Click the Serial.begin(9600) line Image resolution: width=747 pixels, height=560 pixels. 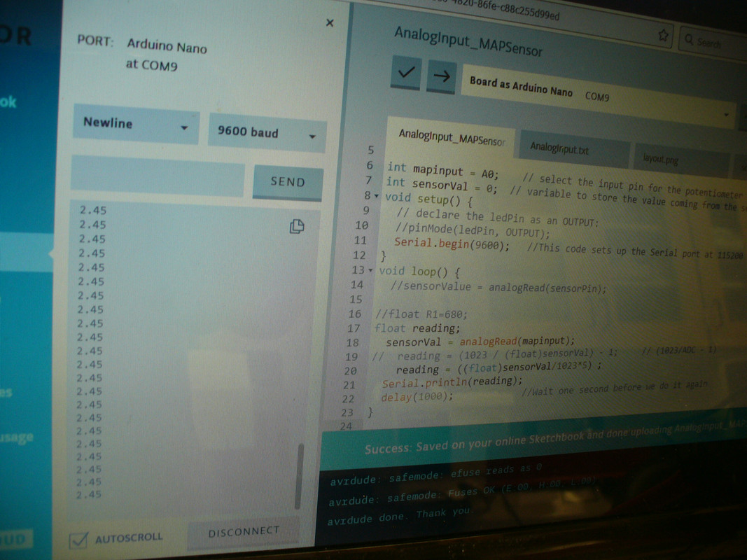(x=452, y=244)
